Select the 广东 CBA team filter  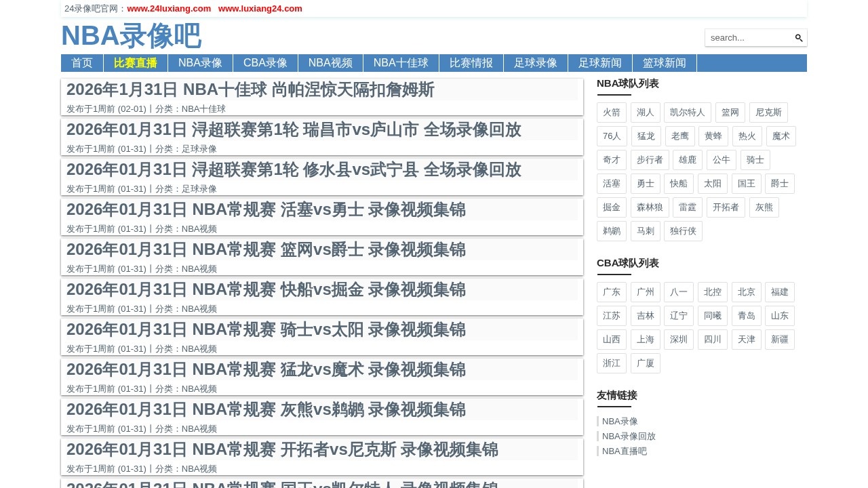pyautogui.click(x=611, y=292)
